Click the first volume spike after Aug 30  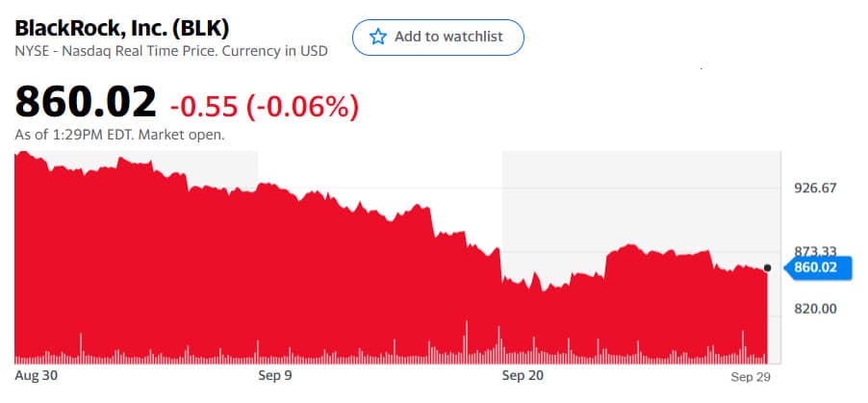pyautogui.click(x=81, y=347)
